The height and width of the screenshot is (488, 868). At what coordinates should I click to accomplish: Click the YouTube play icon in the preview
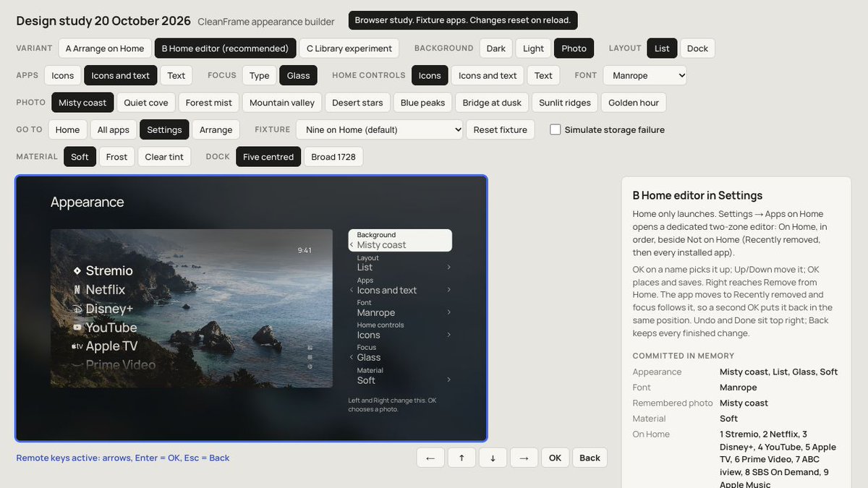(x=77, y=328)
